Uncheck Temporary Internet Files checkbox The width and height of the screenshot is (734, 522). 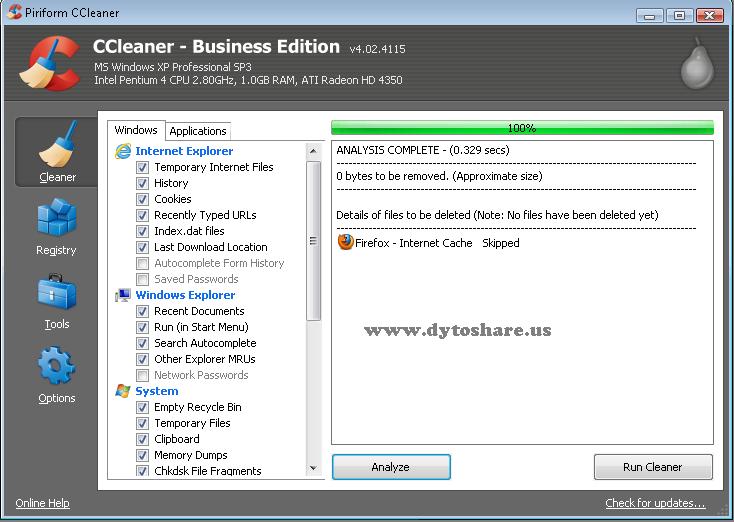[142, 167]
